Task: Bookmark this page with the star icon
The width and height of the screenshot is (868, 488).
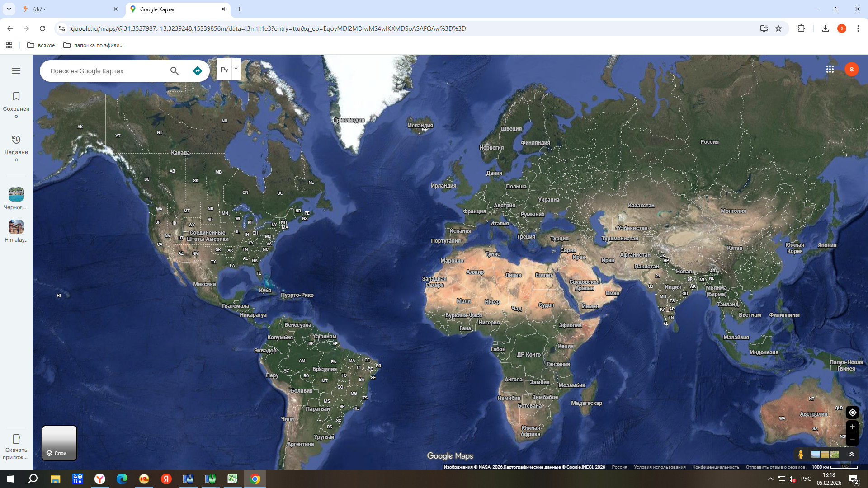Action: tap(778, 28)
